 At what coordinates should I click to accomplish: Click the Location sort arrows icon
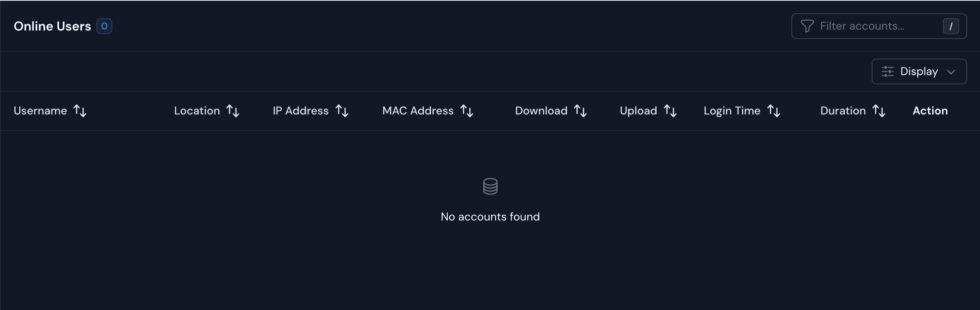click(x=233, y=111)
